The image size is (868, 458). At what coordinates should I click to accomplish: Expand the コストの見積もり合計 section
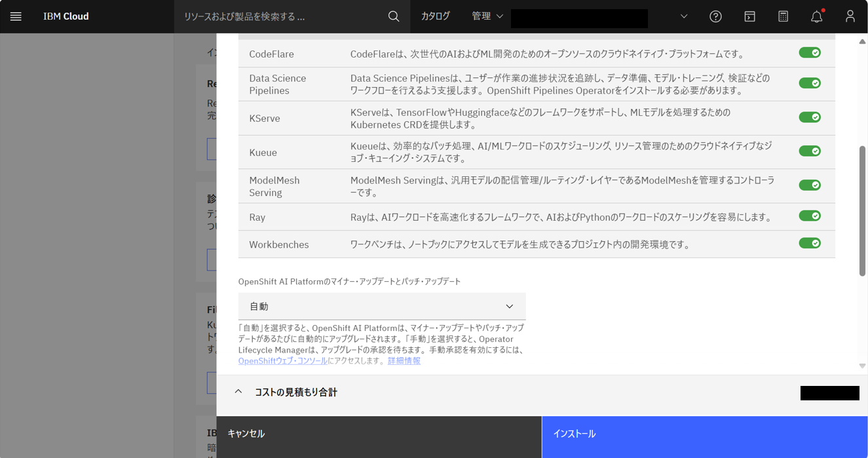coord(238,392)
